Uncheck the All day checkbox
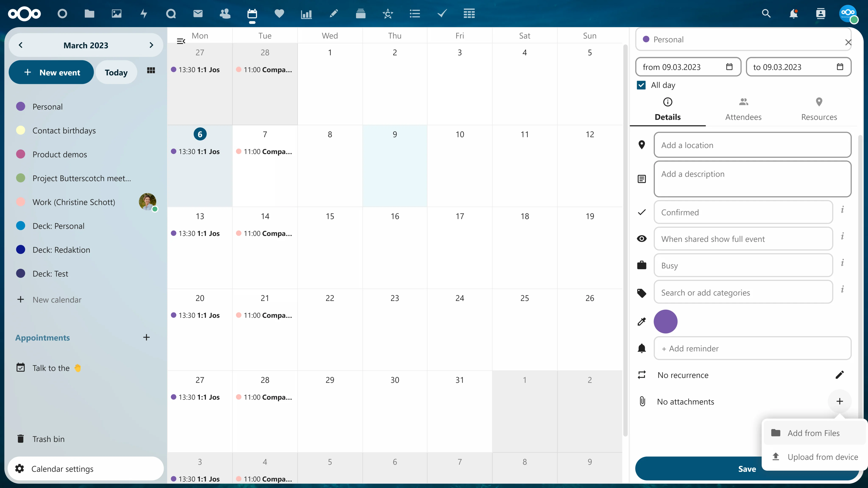 (x=641, y=85)
